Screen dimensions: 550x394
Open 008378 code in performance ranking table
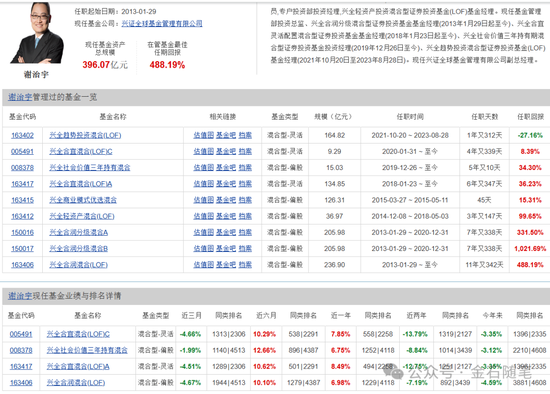click(x=21, y=350)
